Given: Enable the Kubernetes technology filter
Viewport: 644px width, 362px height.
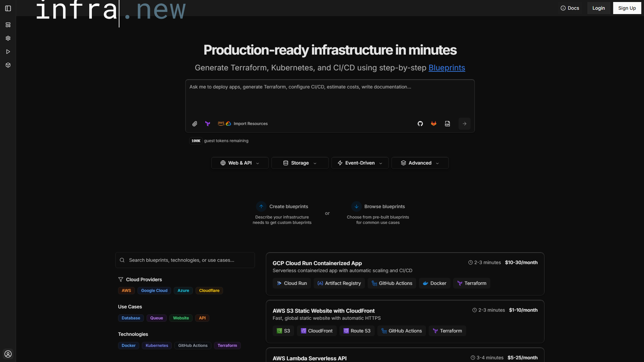Looking at the screenshot, I should [157, 345].
